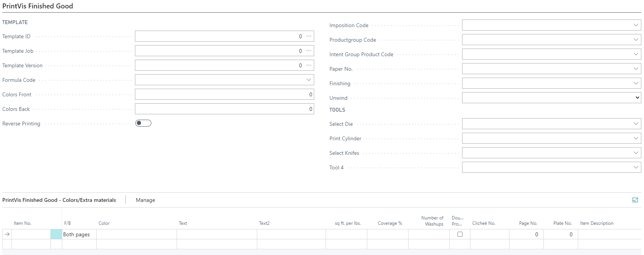Open the Unwind select list
Viewport: 644px width, 255px height.
(552, 98)
